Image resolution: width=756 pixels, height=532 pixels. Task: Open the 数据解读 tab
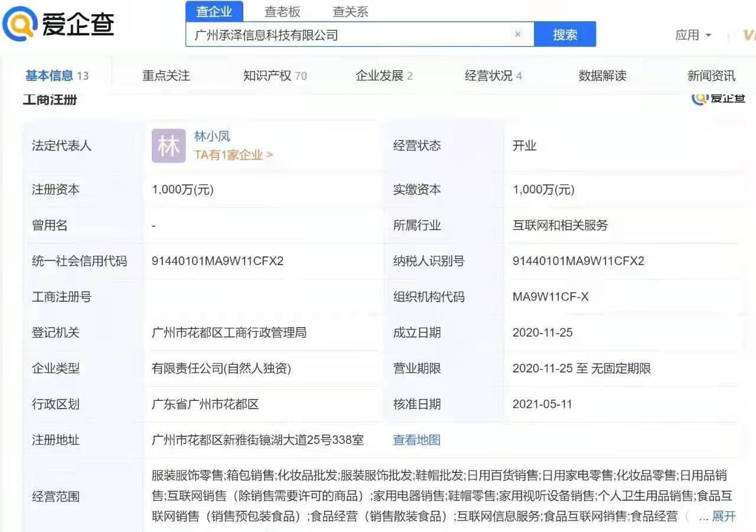(602, 76)
